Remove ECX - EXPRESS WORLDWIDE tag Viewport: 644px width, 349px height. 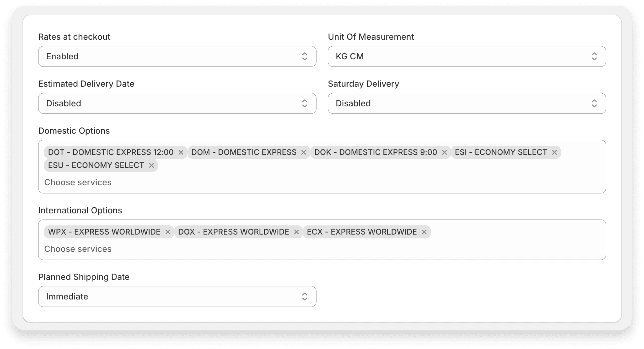(424, 232)
